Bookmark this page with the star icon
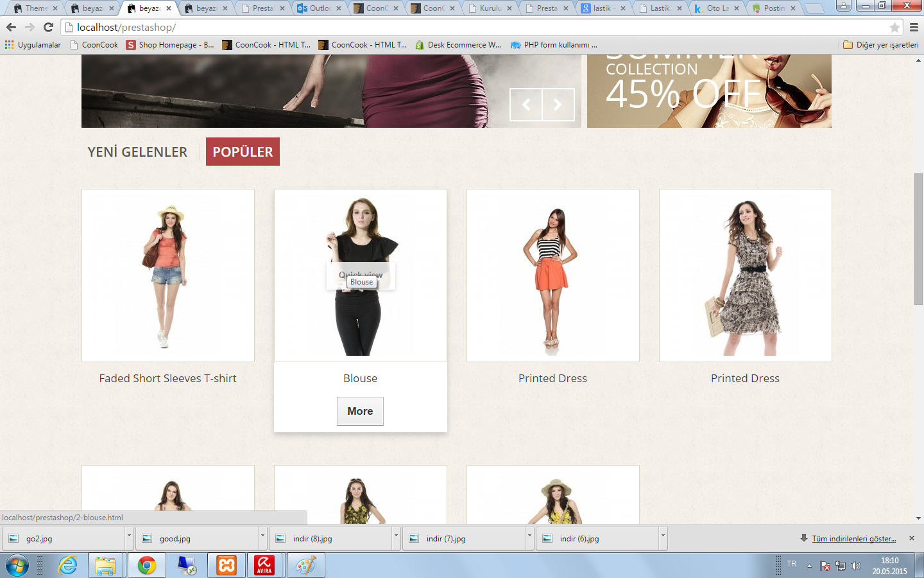The image size is (924, 578). 894,28
